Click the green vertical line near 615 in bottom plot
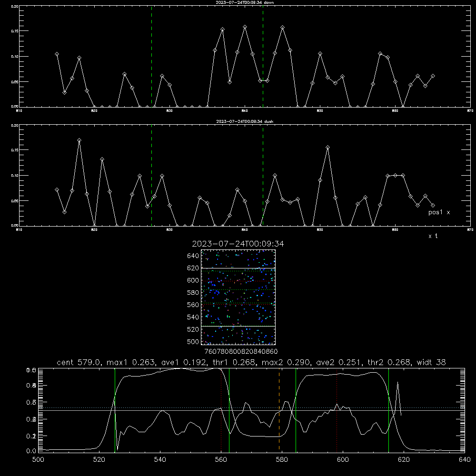476x476 pixels. pos(388,410)
